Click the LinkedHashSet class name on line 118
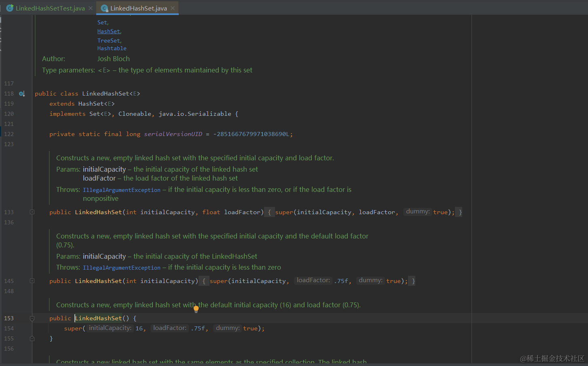The width and height of the screenshot is (588, 366). (x=106, y=94)
